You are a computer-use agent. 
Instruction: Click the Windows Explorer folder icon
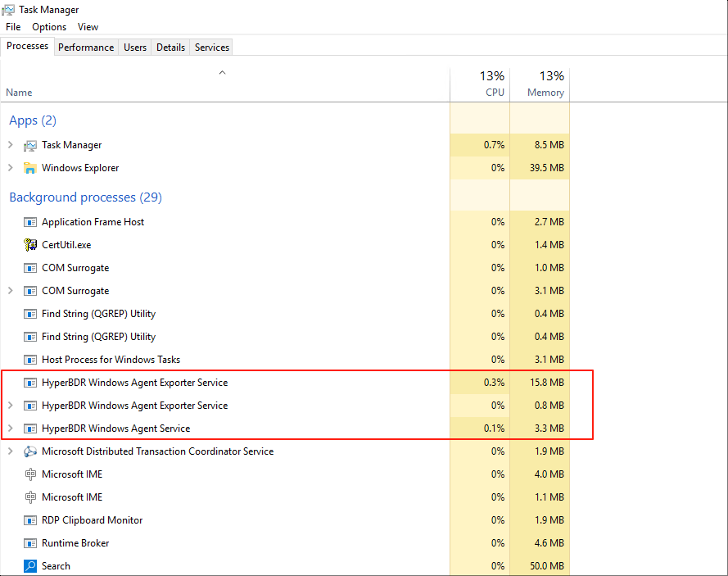point(30,168)
